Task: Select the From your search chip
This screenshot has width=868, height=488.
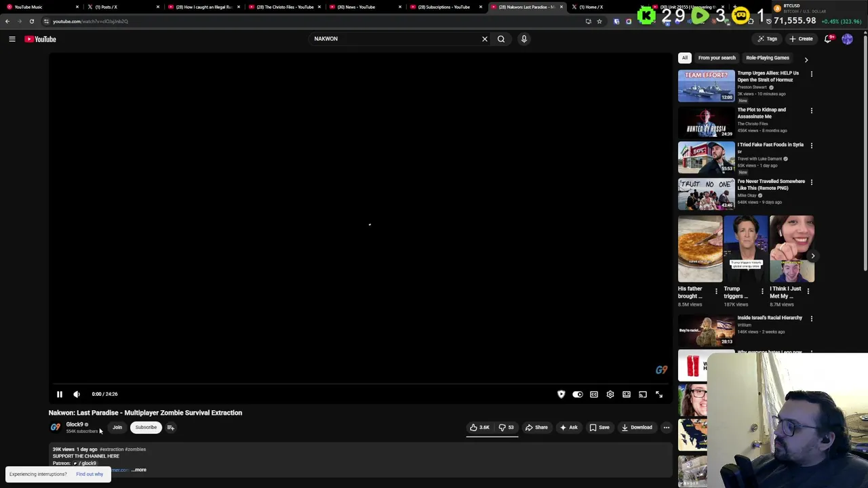Action: (x=717, y=58)
